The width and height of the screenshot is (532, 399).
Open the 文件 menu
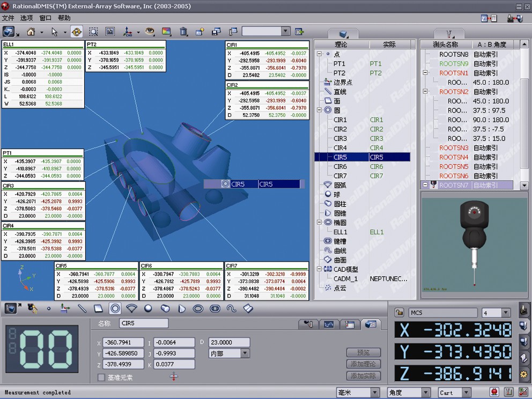(x=8, y=18)
